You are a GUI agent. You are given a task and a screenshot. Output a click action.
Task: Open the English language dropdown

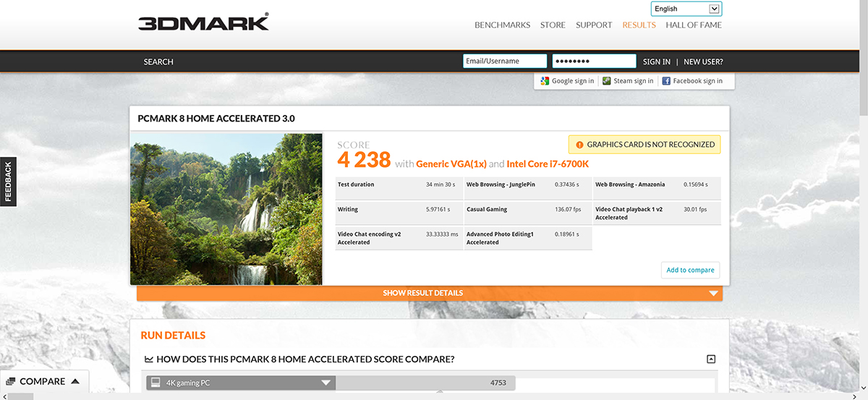tap(686, 9)
